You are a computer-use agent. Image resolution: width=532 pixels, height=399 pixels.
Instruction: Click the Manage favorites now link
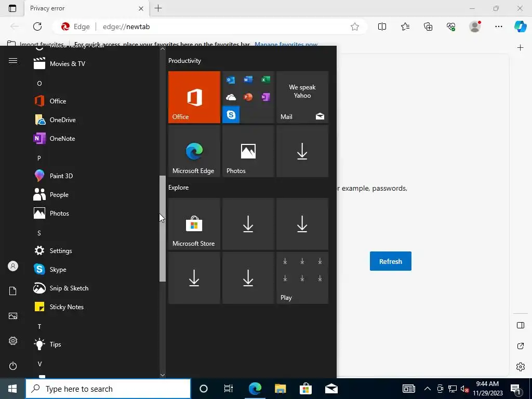tap(286, 44)
